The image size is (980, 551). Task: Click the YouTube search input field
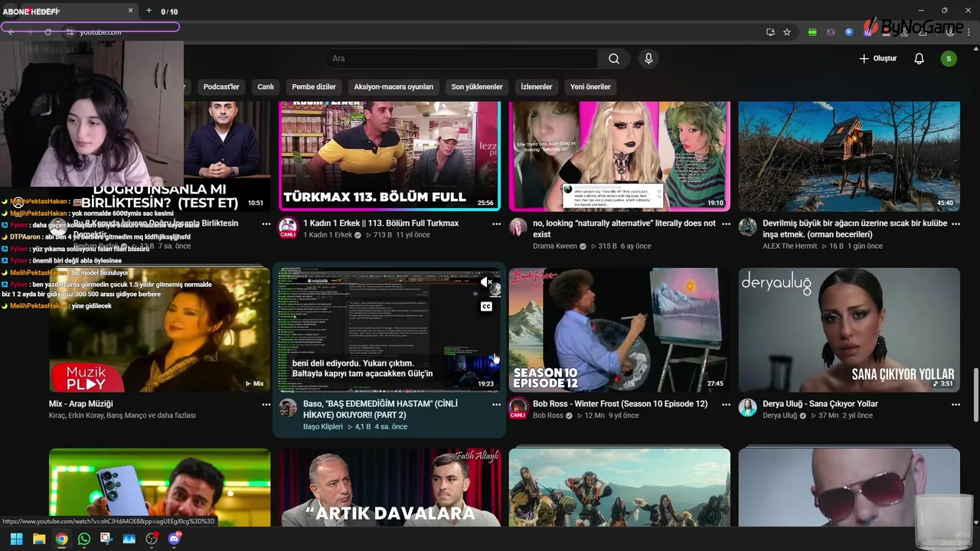pos(462,59)
